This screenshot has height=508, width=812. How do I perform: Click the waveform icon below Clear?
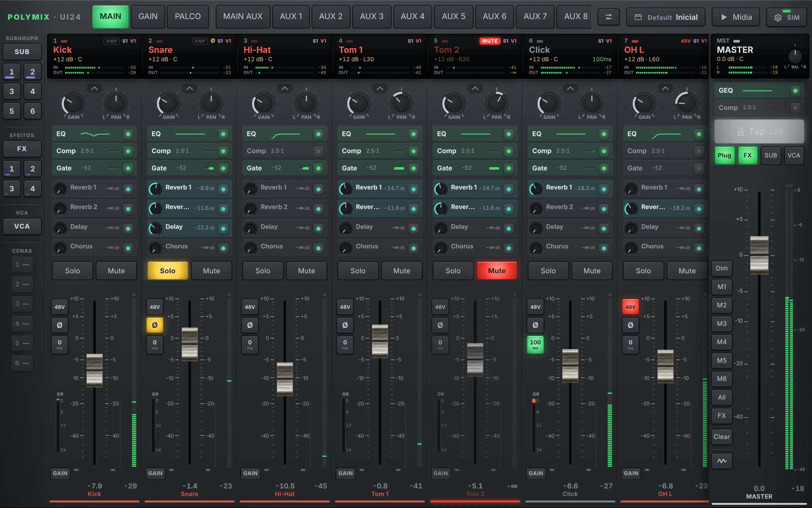pos(722,461)
